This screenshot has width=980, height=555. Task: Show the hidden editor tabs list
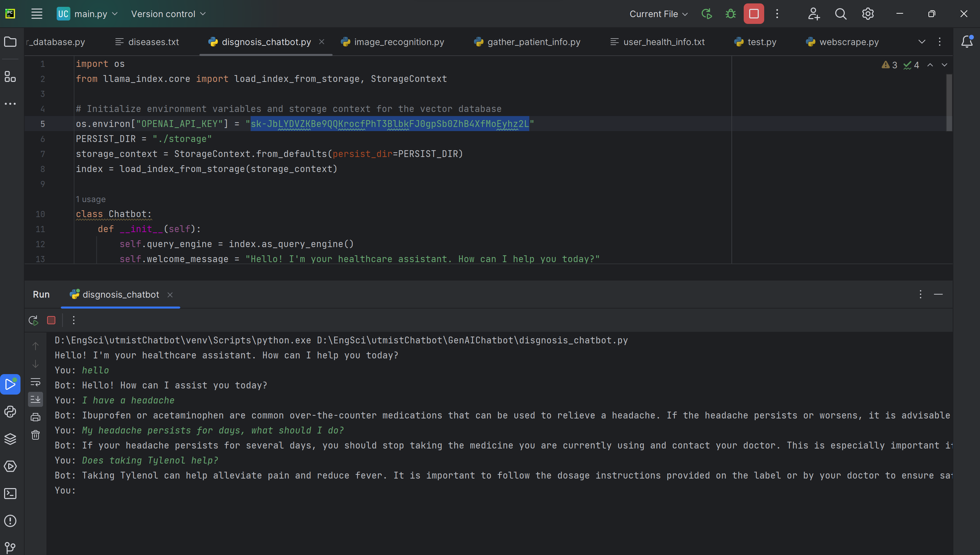tap(922, 42)
